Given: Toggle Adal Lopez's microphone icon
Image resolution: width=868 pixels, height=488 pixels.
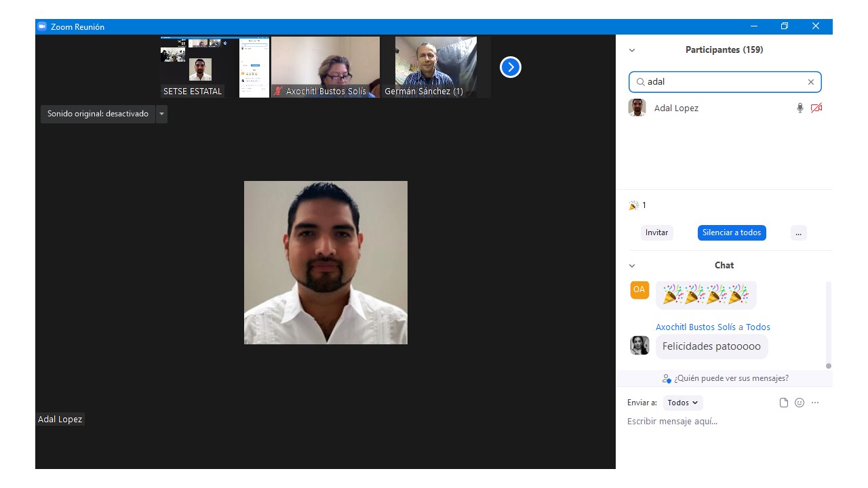Looking at the screenshot, I should (x=800, y=108).
